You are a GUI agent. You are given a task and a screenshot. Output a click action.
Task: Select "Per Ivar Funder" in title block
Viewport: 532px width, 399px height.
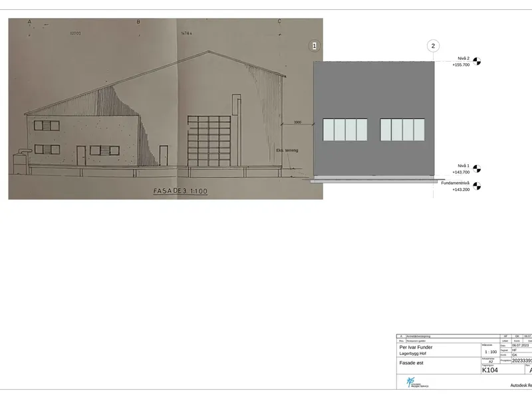(416, 347)
